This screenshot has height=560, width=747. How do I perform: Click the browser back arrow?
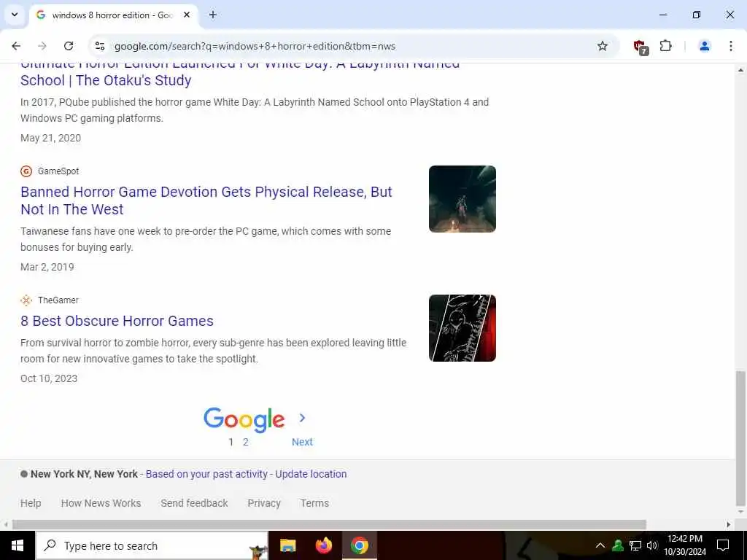tap(16, 46)
